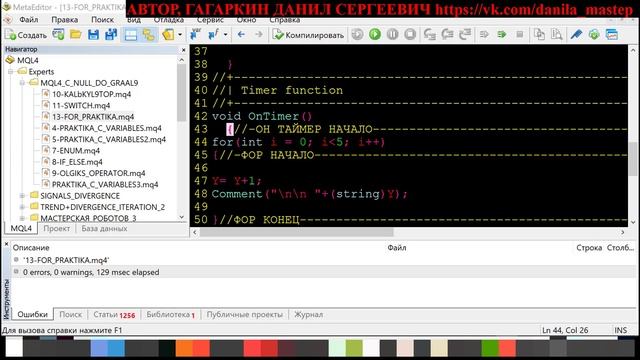Open the Журнал tab
Viewport: 640px width, 360px height.
coord(309,315)
